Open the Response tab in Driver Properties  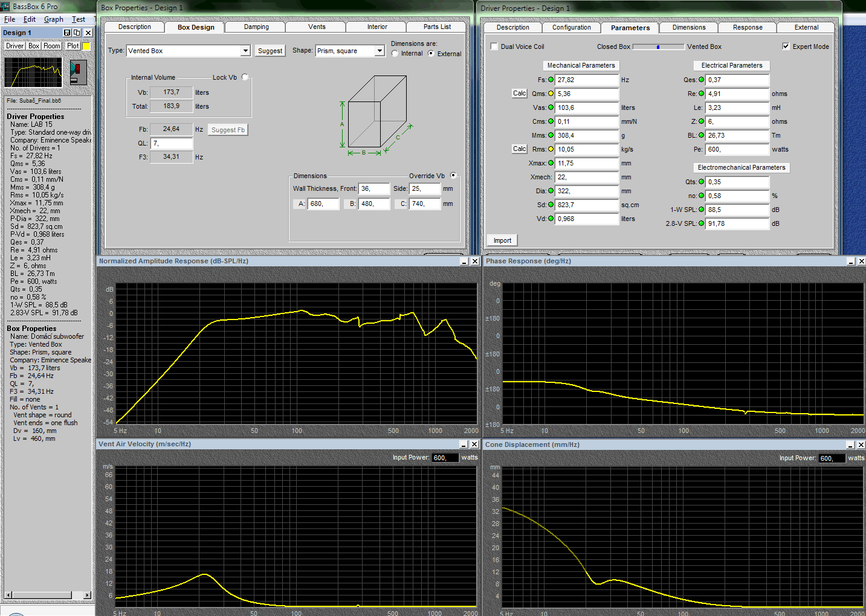748,28
